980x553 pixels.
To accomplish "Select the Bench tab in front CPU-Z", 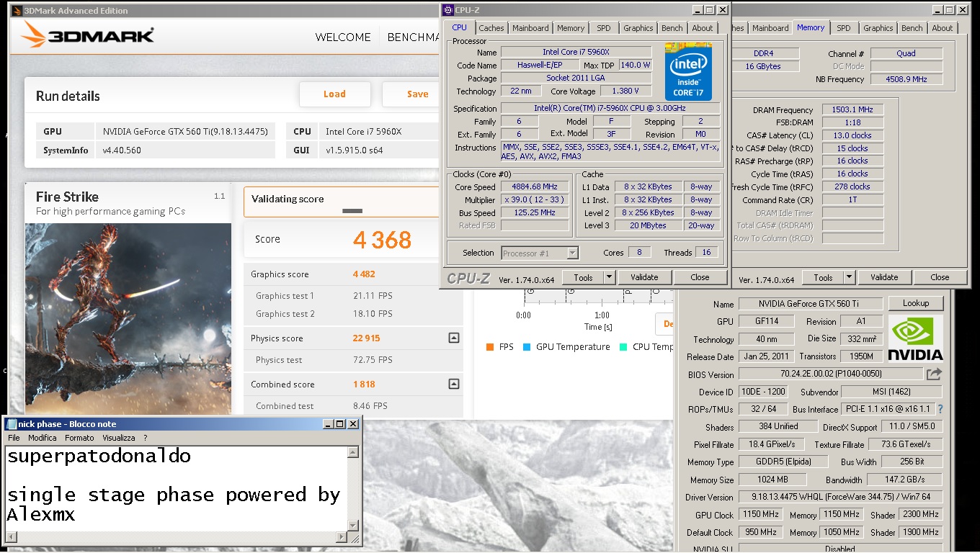I will click(672, 28).
